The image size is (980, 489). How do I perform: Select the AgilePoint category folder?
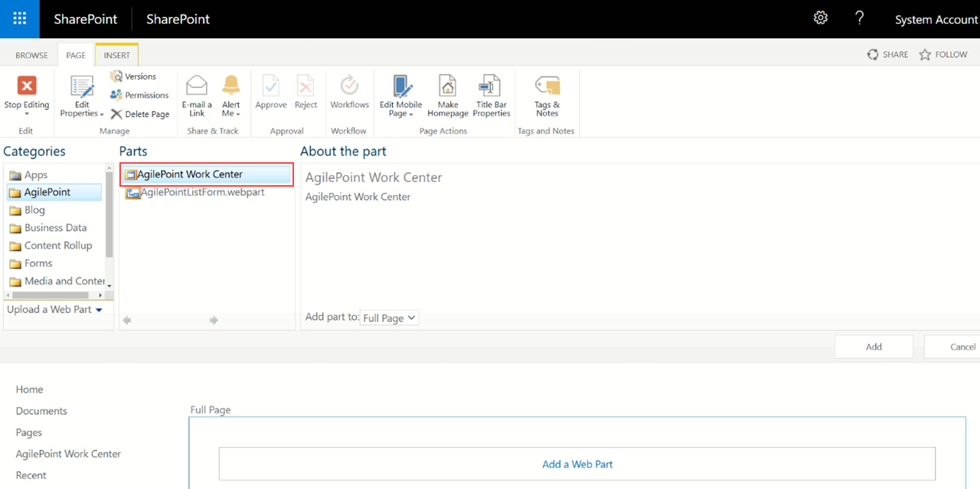[54, 192]
